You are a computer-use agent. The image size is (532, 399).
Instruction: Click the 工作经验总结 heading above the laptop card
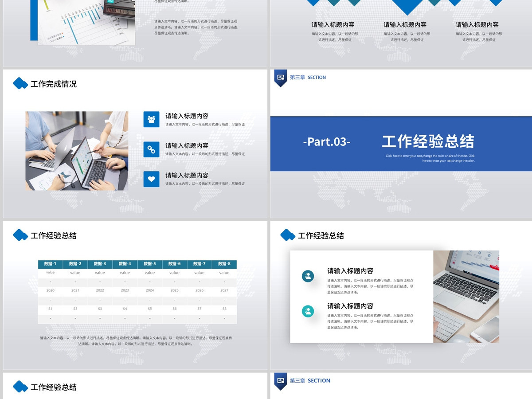(x=321, y=235)
